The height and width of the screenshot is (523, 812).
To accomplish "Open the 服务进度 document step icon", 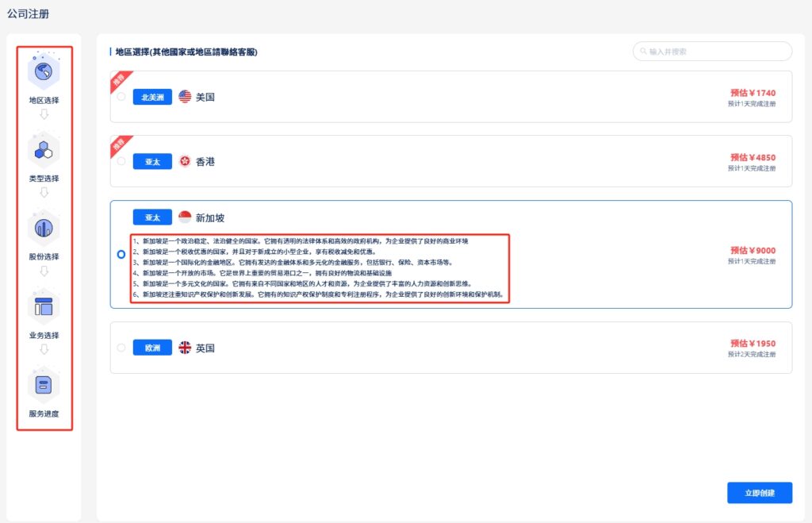I will click(x=44, y=385).
